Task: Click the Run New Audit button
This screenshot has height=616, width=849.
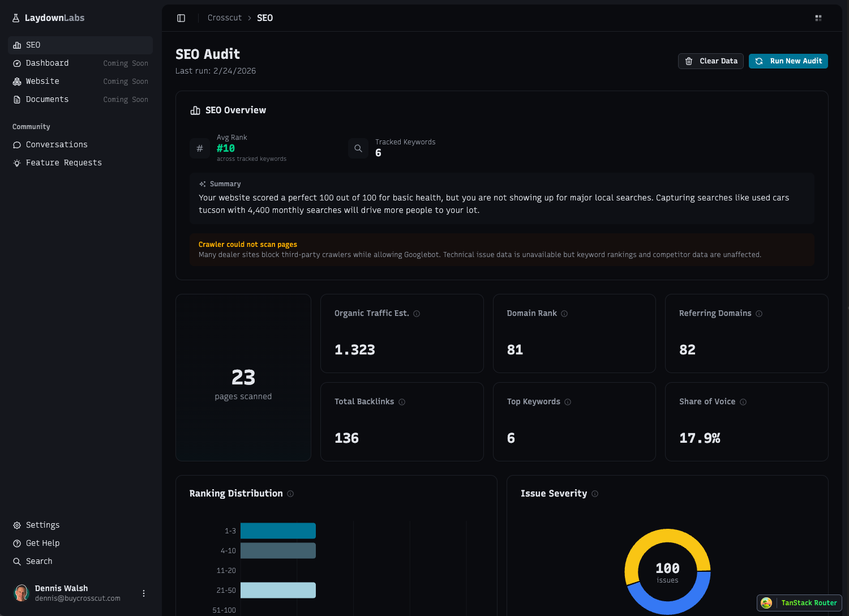Action: pos(788,61)
